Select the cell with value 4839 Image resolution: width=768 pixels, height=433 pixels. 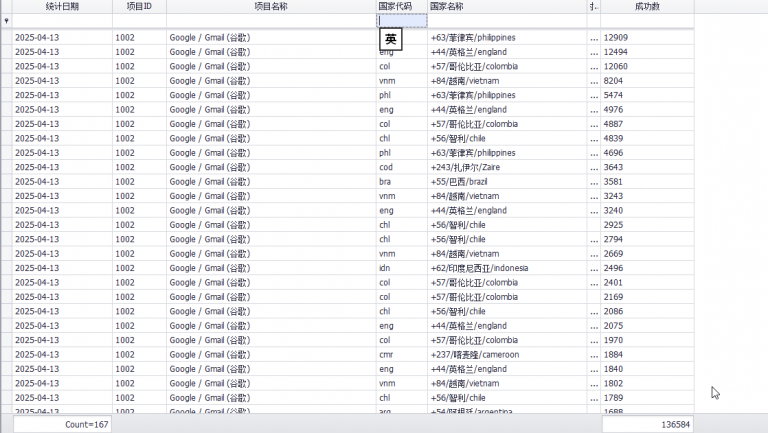click(x=647, y=139)
